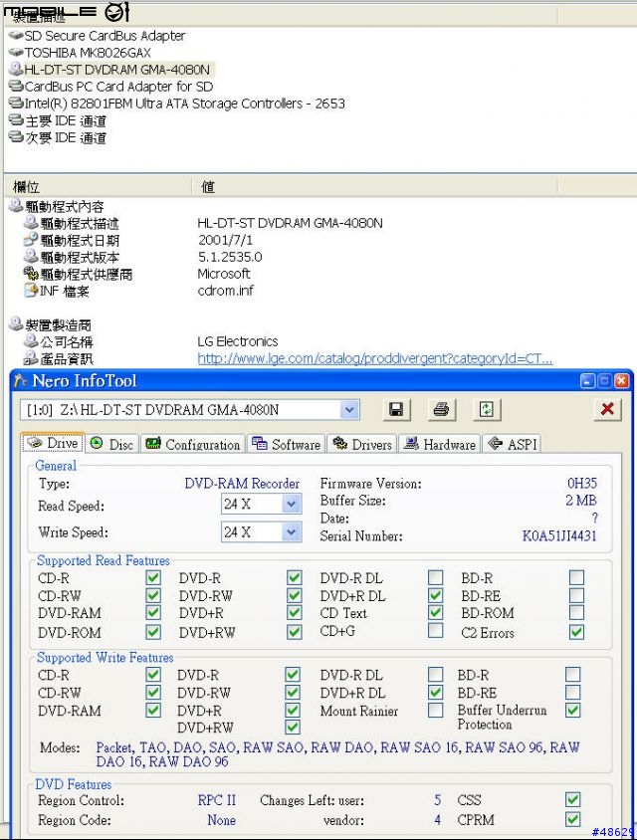Open the drive selection dropdown
This screenshot has height=840, width=637.
(349, 410)
